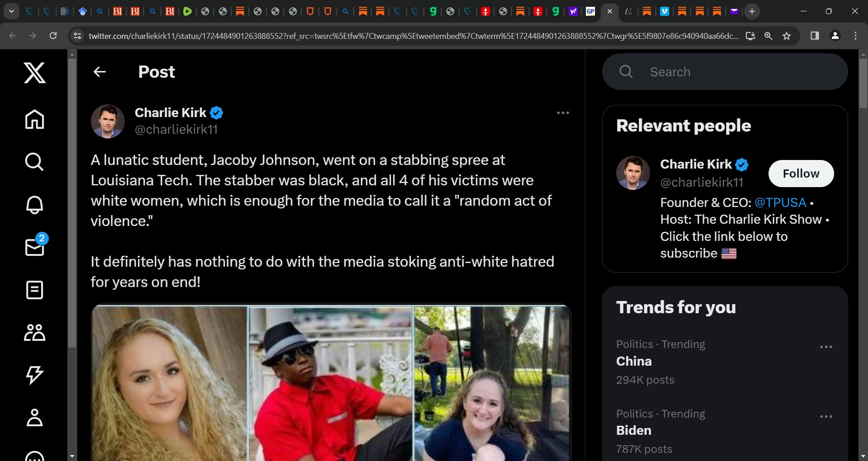Open the Explore magnifier icon in sidebar

[x=35, y=162]
